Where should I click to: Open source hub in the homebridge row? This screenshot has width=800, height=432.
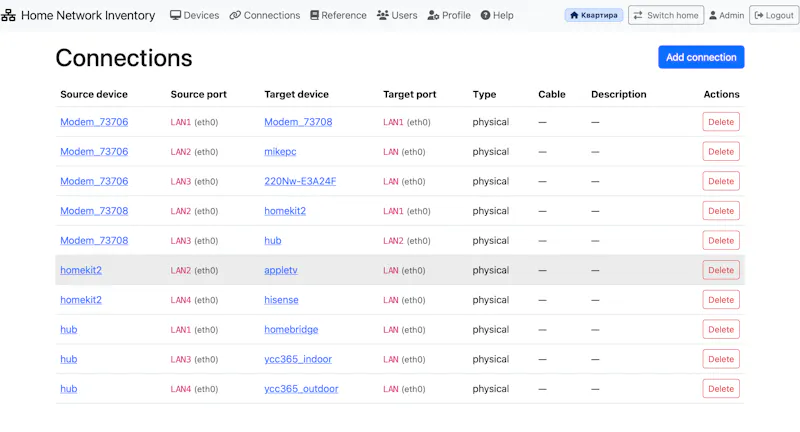68,329
